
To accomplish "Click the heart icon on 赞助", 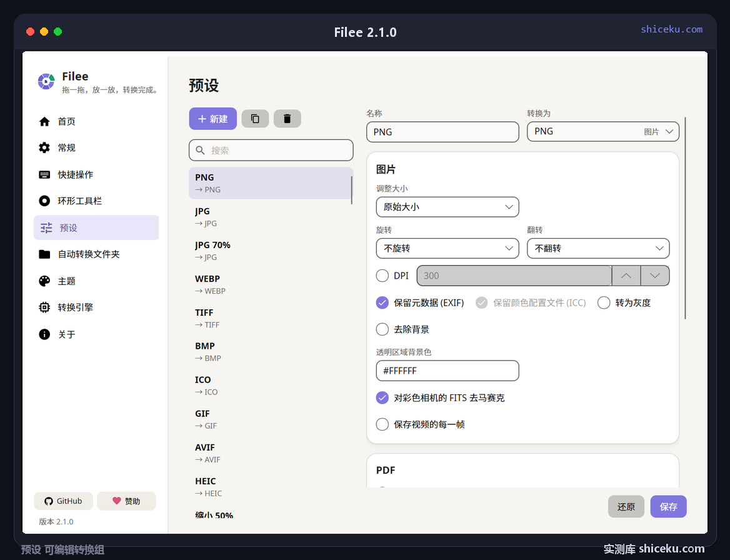I will coord(116,501).
